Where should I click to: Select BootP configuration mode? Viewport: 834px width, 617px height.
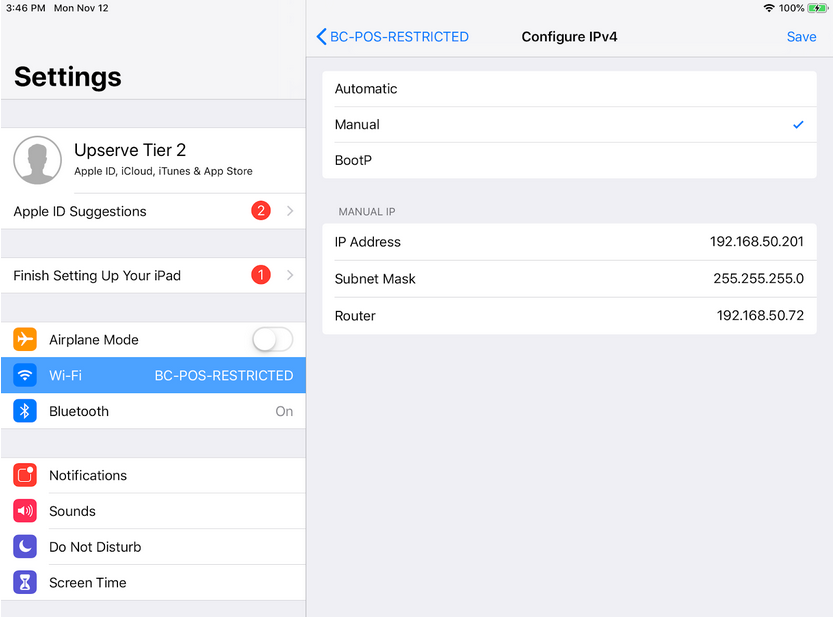click(x=570, y=160)
